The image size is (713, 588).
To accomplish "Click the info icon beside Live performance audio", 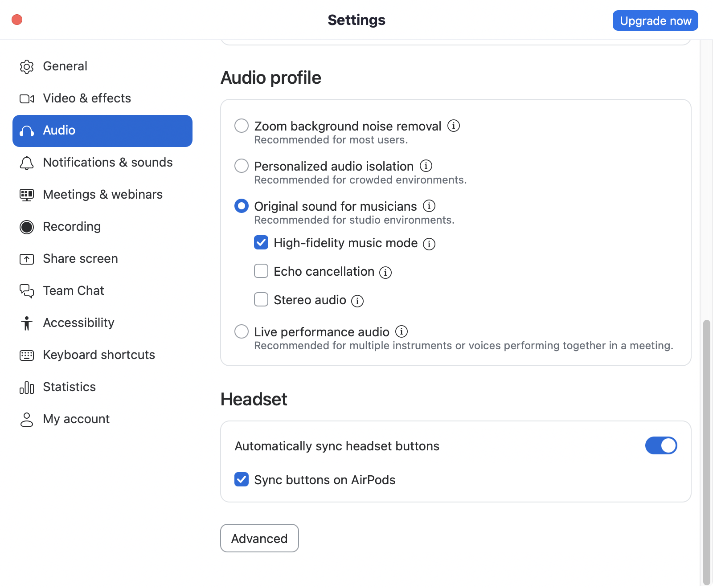I will click(402, 331).
